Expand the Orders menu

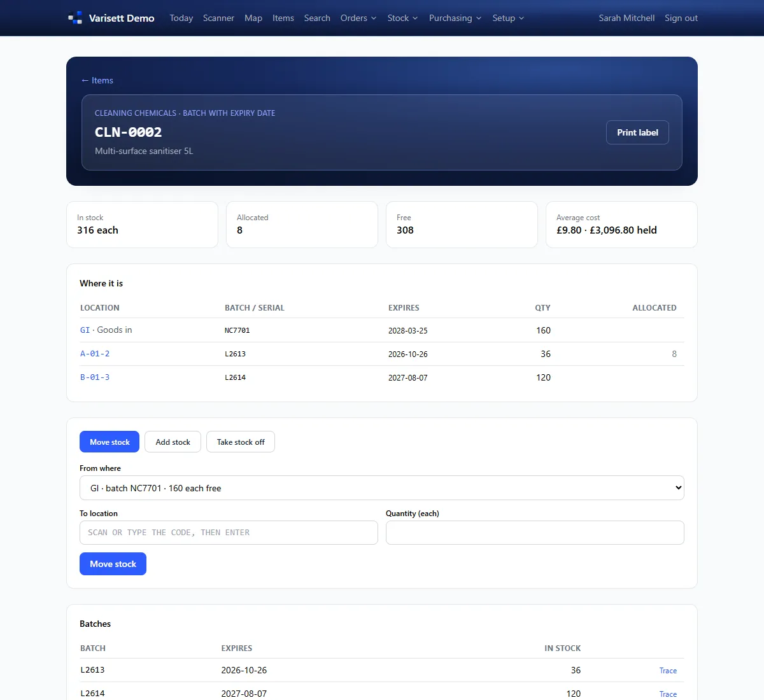coord(358,18)
